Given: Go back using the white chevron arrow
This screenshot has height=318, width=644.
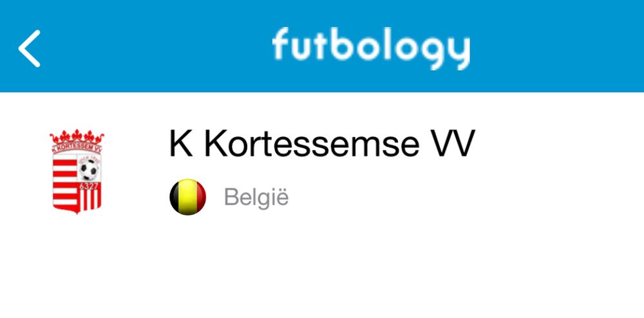Looking at the screenshot, I should click(x=29, y=48).
